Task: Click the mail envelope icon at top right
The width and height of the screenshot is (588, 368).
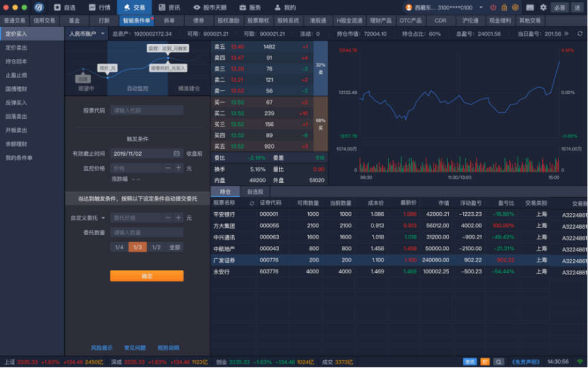Action: click(530, 8)
